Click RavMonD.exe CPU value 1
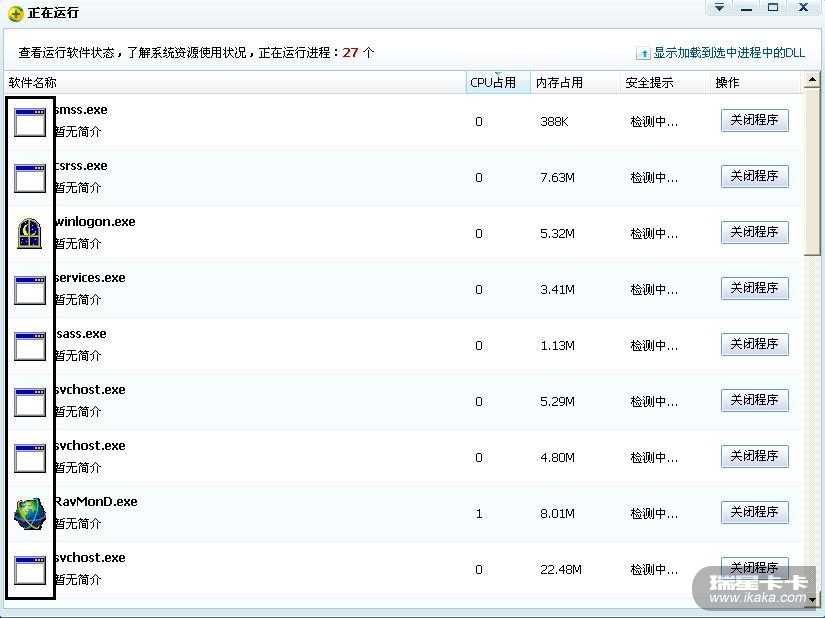825x618 pixels. (x=479, y=513)
